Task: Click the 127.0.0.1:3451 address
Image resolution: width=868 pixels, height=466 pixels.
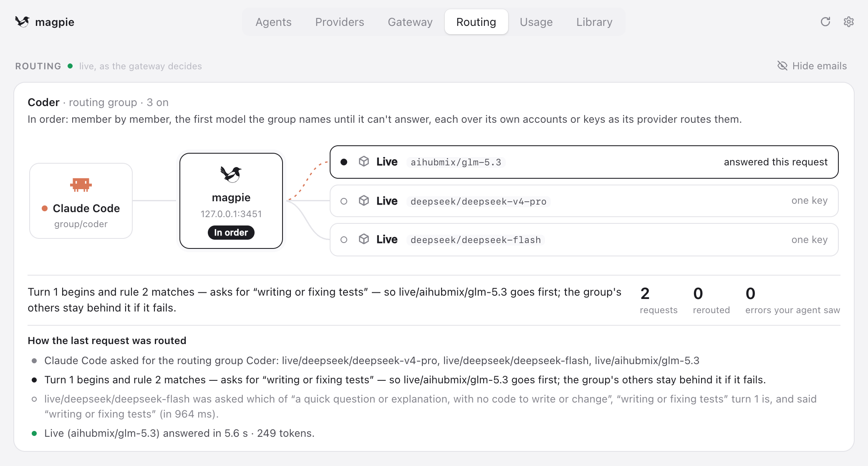Action: coord(231,214)
